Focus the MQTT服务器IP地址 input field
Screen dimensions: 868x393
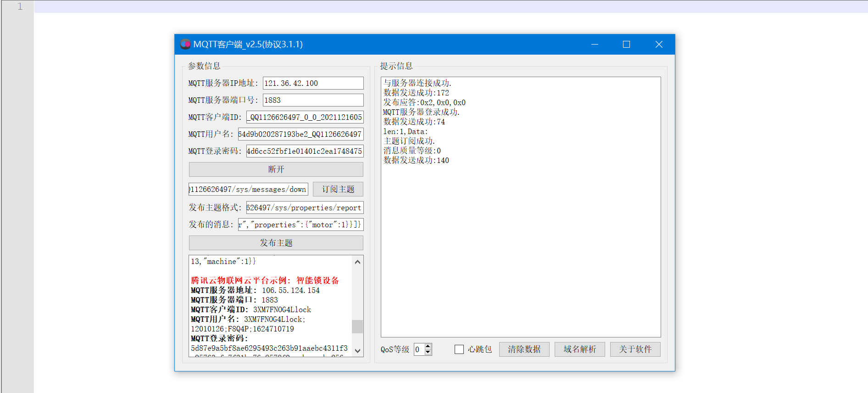click(x=313, y=83)
